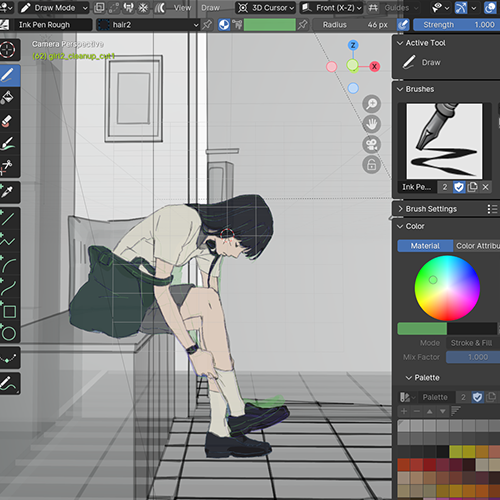500x500 pixels.
Task: Click the Ink Pen brush preview thumbnail
Action: (444, 141)
